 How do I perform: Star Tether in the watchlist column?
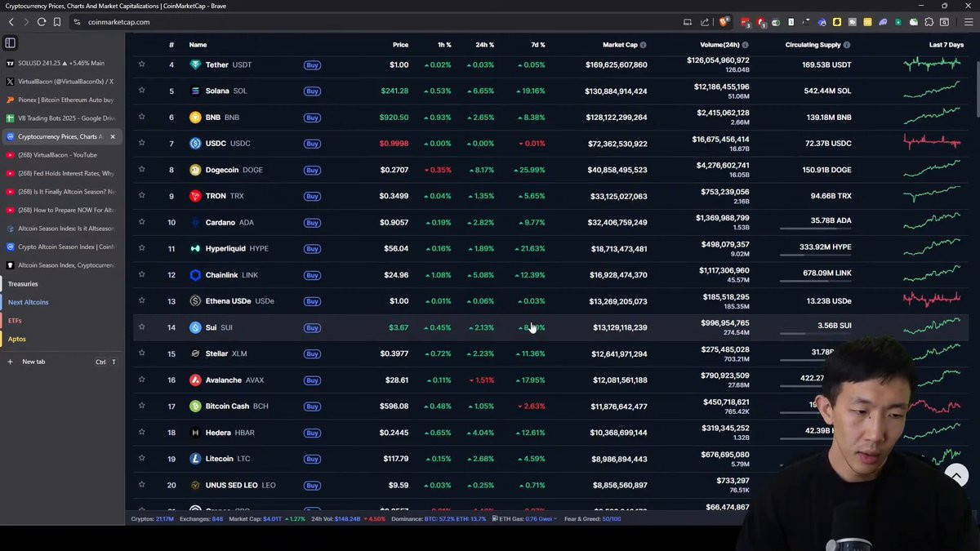coord(141,64)
